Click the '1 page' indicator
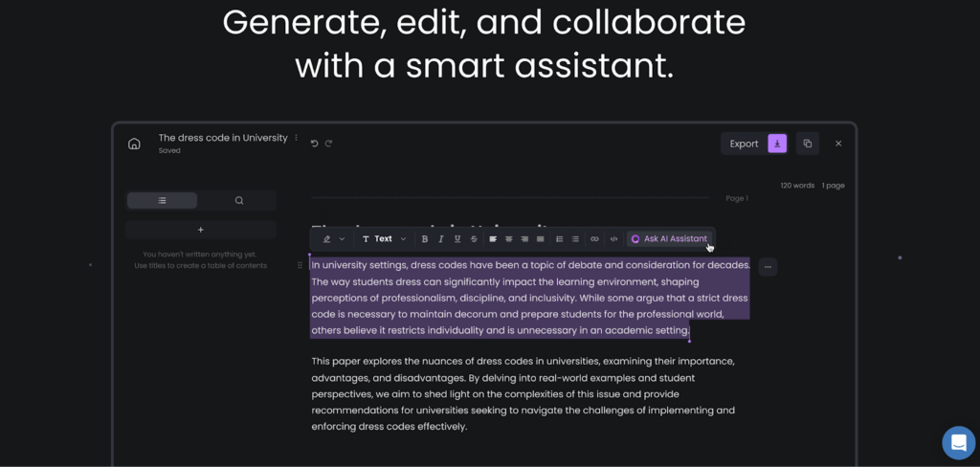The height and width of the screenshot is (467, 980). point(834,186)
